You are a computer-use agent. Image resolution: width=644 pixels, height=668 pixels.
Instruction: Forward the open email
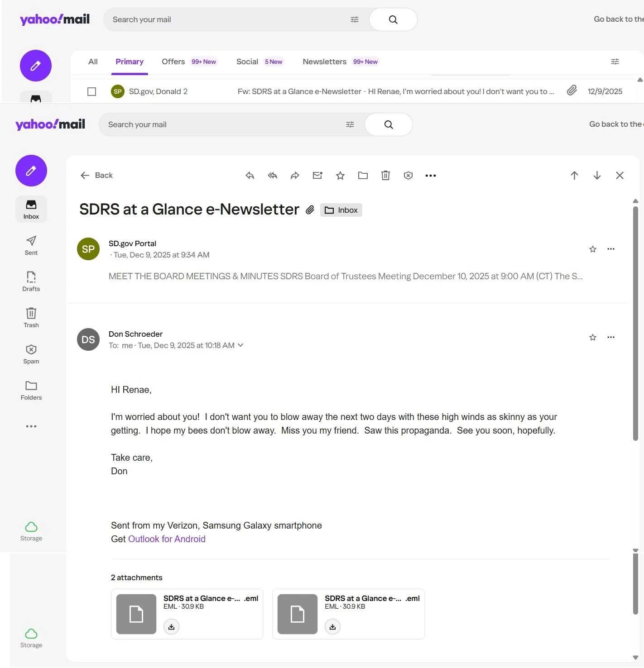(295, 175)
